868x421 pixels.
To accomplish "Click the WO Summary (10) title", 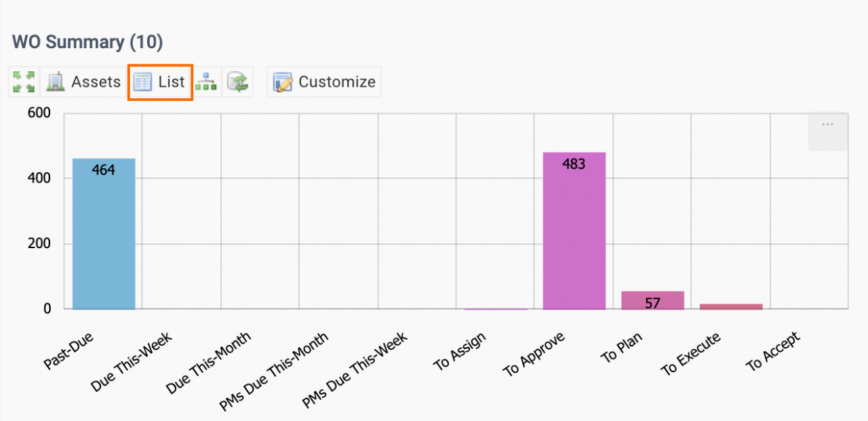I will tap(87, 42).
